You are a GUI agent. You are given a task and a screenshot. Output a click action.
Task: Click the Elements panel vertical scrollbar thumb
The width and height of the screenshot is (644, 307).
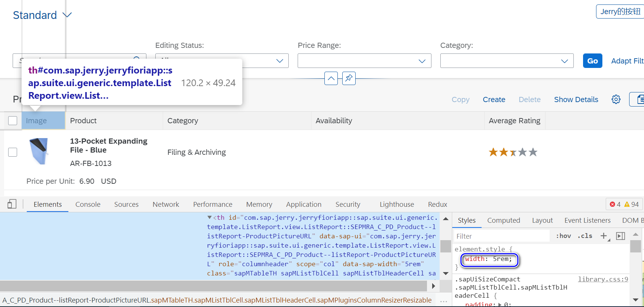pyautogui.click(x=446, y=246)
